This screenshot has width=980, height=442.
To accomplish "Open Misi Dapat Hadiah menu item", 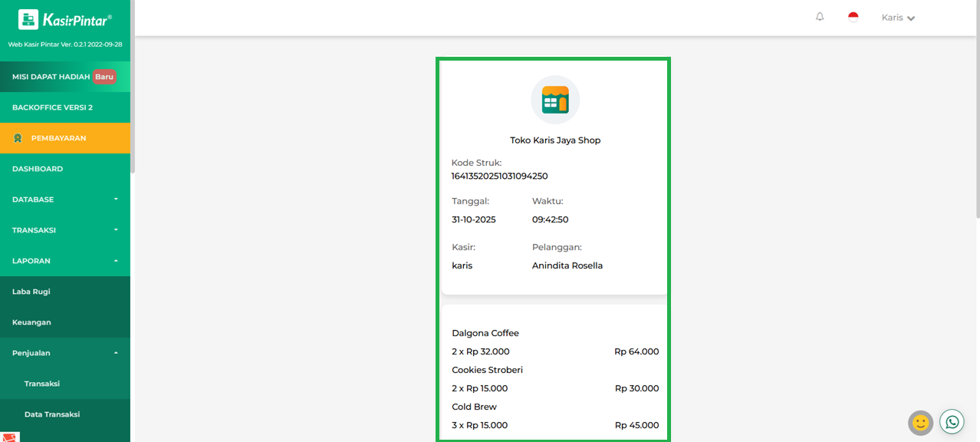I will click(51, 77).
